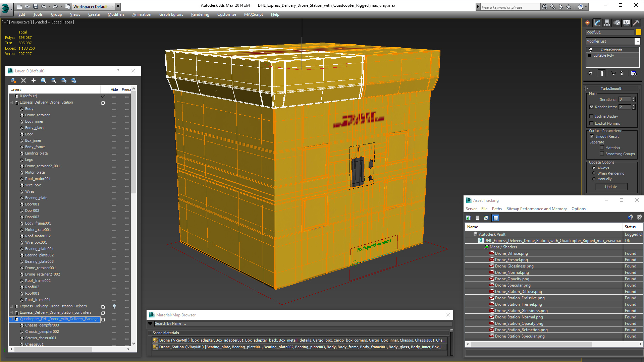Click the Undo arrow icon
The width and height of the screenshot is (644, 362).
[43, 6]
